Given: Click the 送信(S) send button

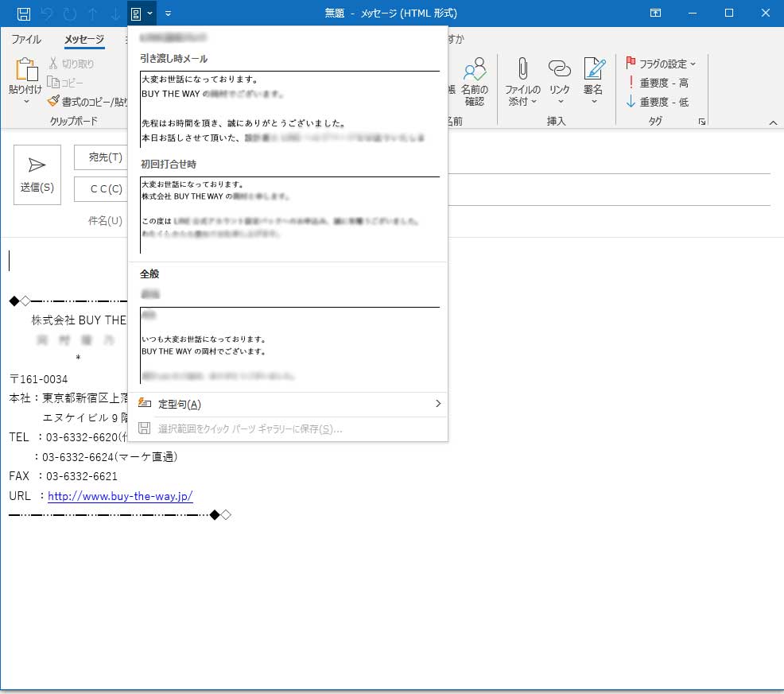Looking at the screenshot, I should 37,175.
